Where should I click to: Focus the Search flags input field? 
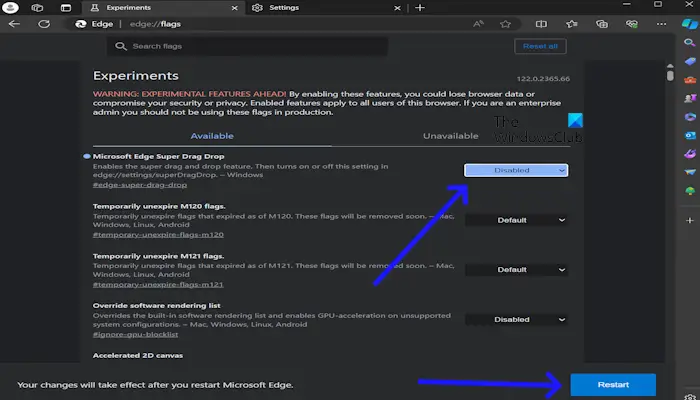coord(247,46)
